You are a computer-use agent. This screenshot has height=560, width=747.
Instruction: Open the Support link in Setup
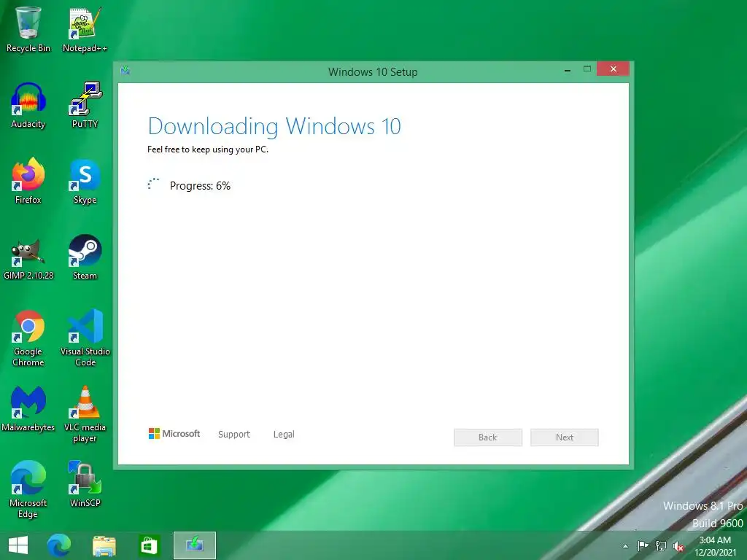(234, 434)
